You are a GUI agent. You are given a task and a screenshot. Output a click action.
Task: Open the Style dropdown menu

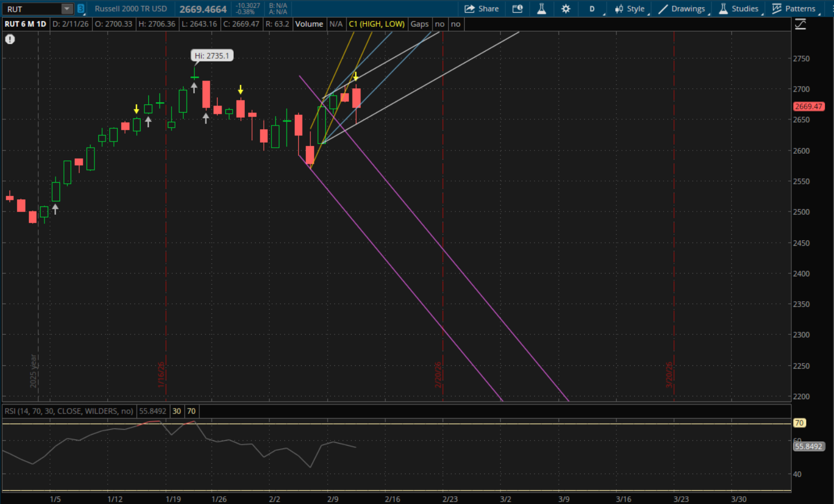tap(630, 9)
